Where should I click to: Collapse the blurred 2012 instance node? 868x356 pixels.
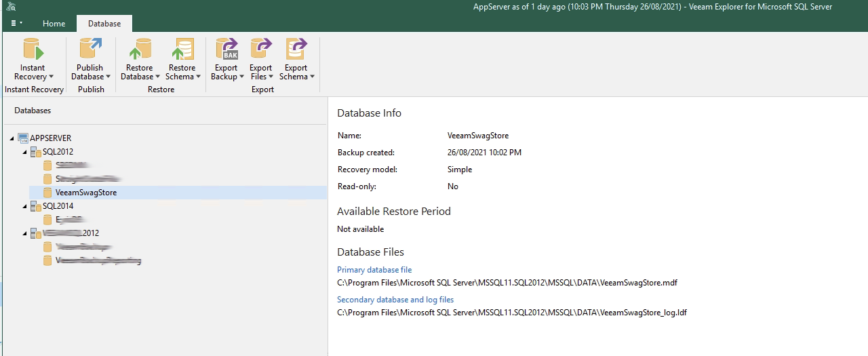(26, 233)
